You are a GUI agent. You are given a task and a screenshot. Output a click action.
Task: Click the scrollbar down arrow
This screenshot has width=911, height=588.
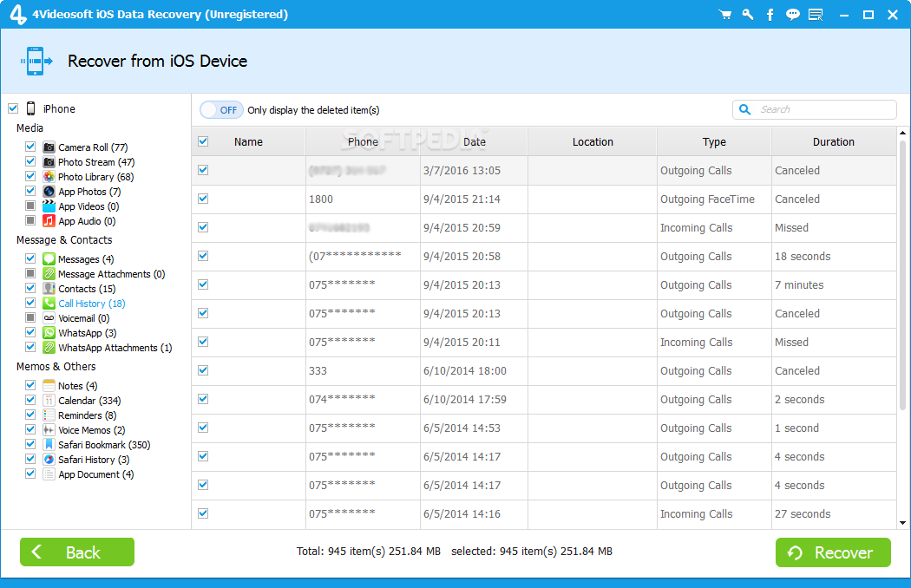coord(903,523)
